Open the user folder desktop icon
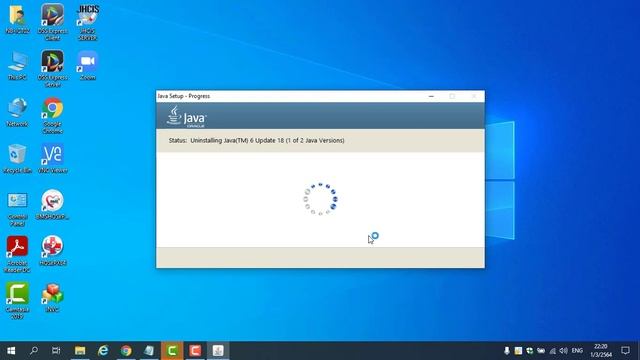The width and height of the screenshot is (640, 360). pyautogui.click(x=17, y=18)
